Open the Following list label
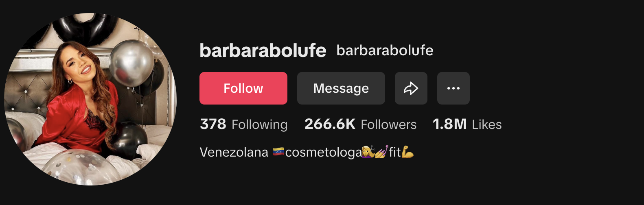 click(x=260, y=124)
